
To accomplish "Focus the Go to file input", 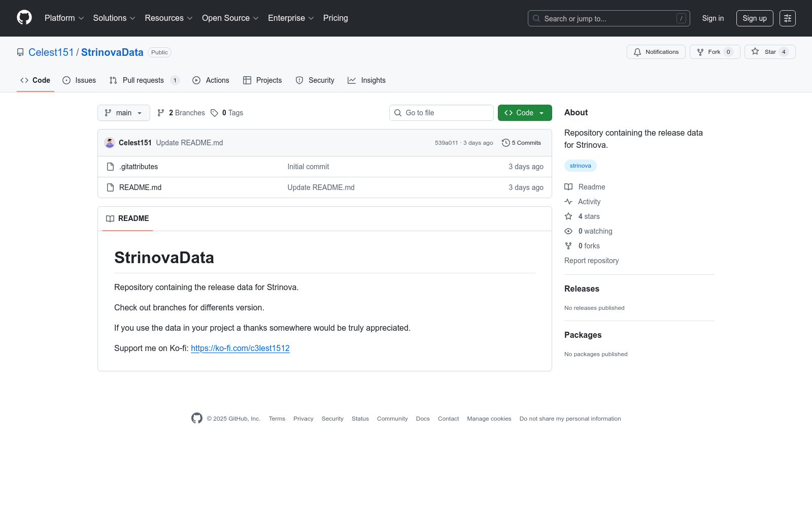I will click(442, 113).
